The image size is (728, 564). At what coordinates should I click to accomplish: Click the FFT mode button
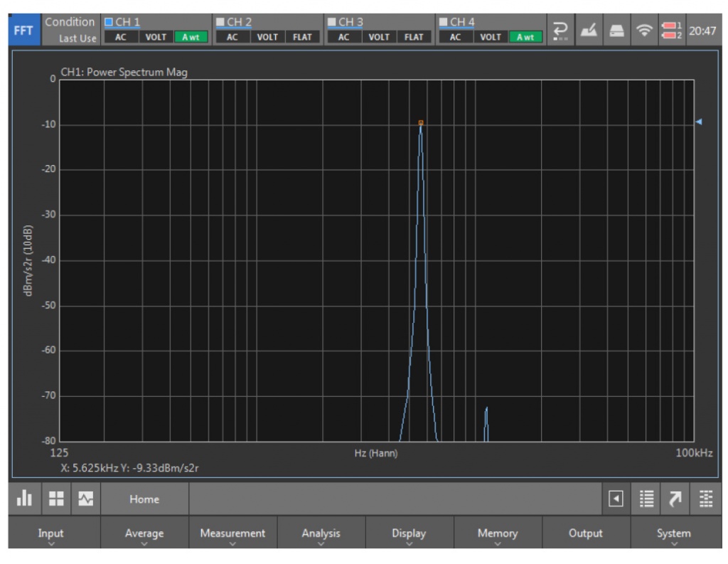point(23,30)
